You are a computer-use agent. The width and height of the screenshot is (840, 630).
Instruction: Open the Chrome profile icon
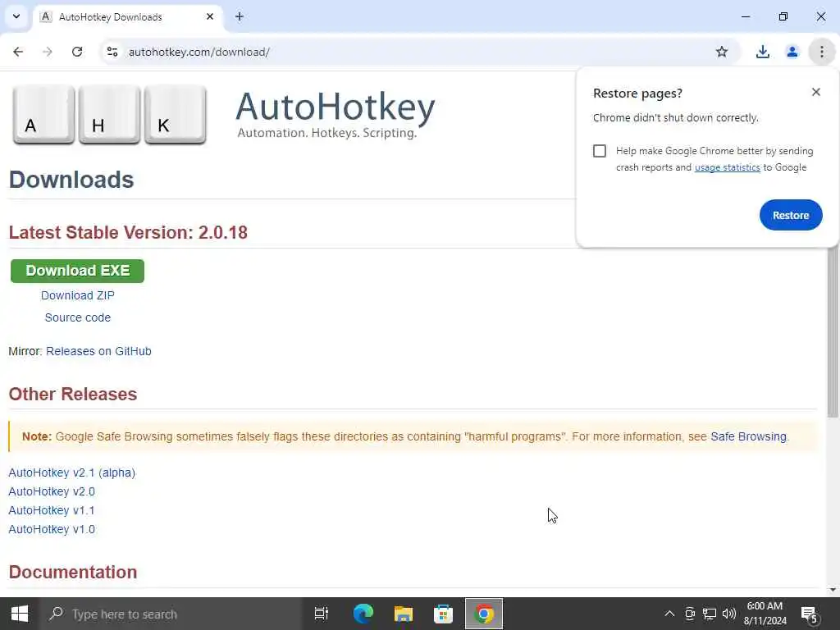click(x=792, y=52)
